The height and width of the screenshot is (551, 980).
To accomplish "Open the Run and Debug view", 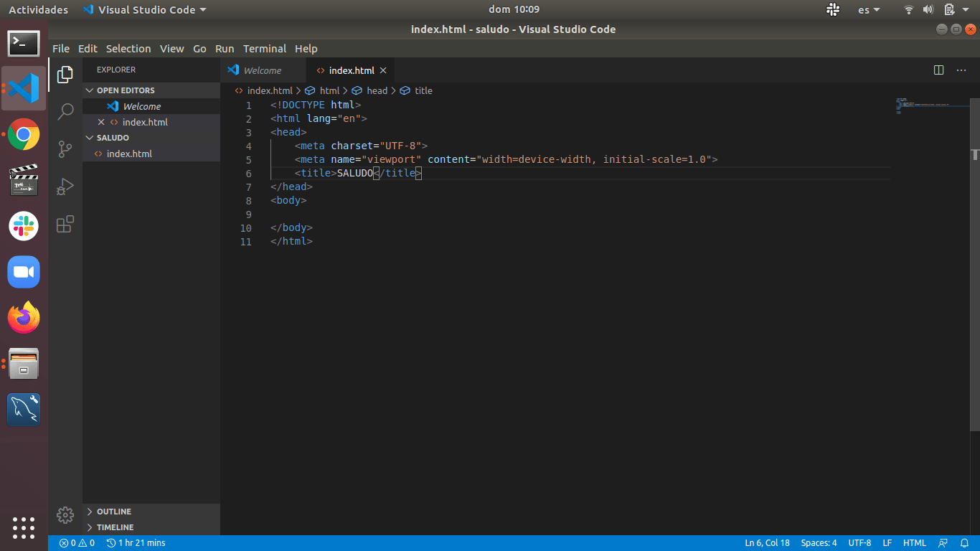I will pos(65,187).
